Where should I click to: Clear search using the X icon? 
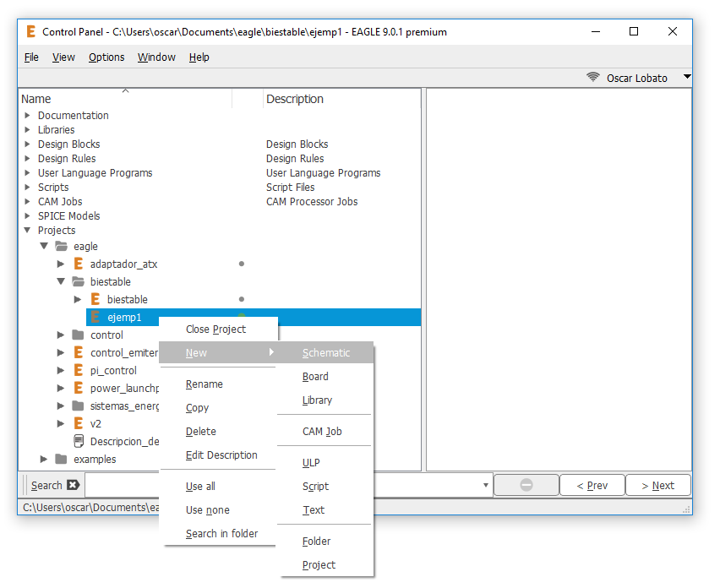[x=73, y=485]
